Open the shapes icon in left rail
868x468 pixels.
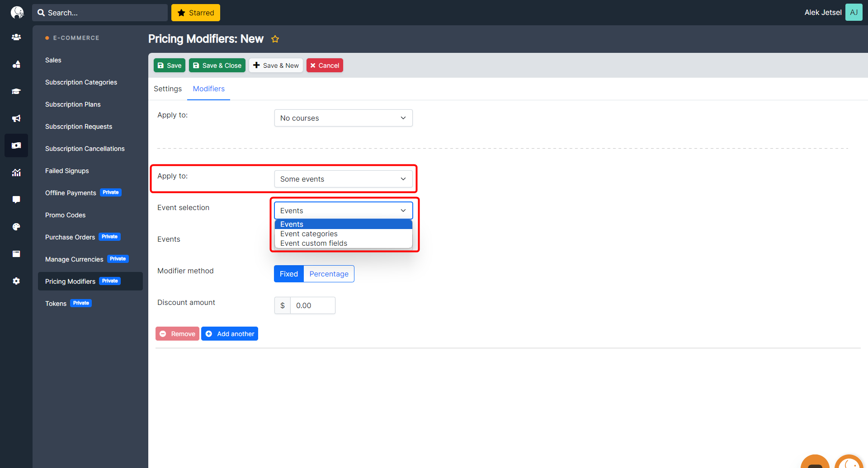[16, 64]
